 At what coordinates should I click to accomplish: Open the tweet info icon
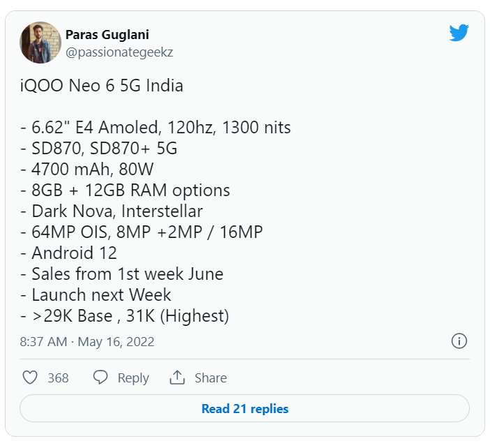click(459, 341)
